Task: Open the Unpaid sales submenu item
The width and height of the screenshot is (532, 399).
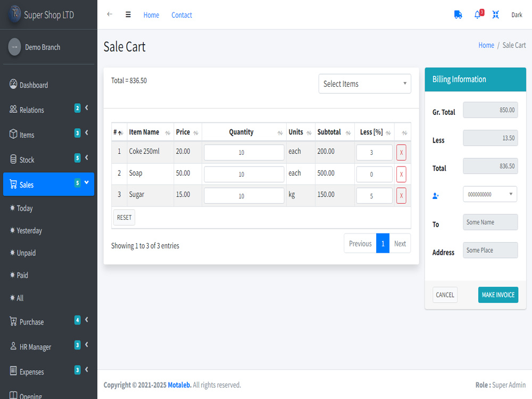Action: point(48,253)
